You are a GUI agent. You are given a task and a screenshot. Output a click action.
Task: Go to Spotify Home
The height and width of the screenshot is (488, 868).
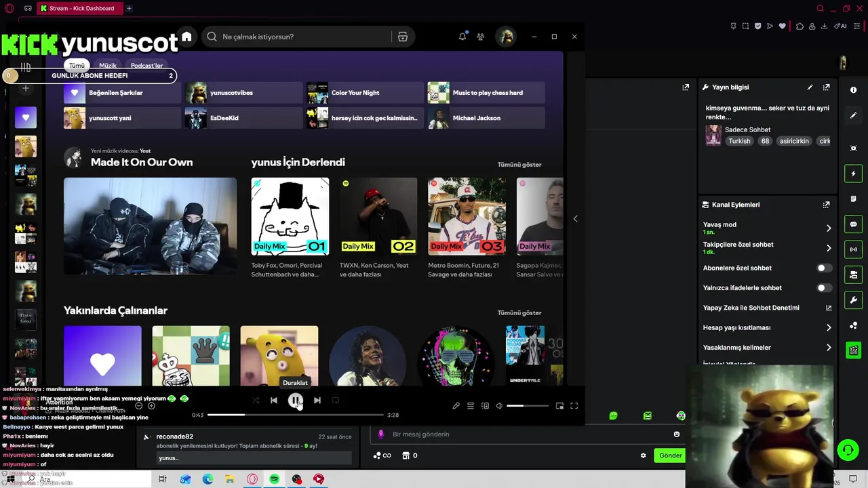(x=186, y=37)
